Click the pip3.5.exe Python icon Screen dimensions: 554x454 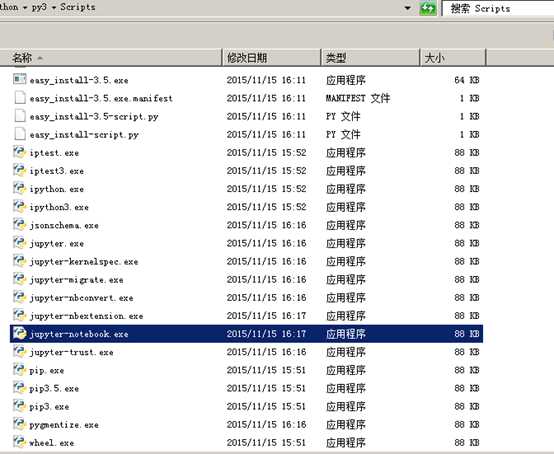20,388
